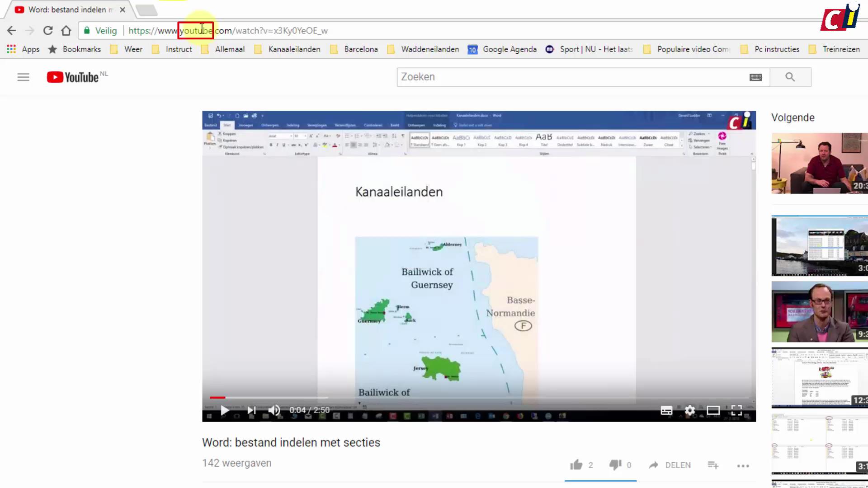Click the Volgende heading
This screenshot has height=488, width=868.
pos(793,117)
